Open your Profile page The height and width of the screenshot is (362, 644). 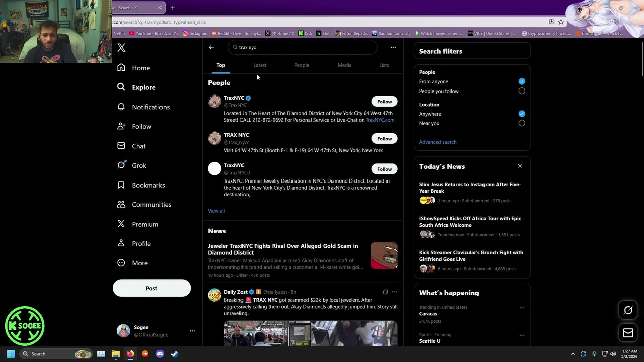pyautogui.click(x=134, y=244)
